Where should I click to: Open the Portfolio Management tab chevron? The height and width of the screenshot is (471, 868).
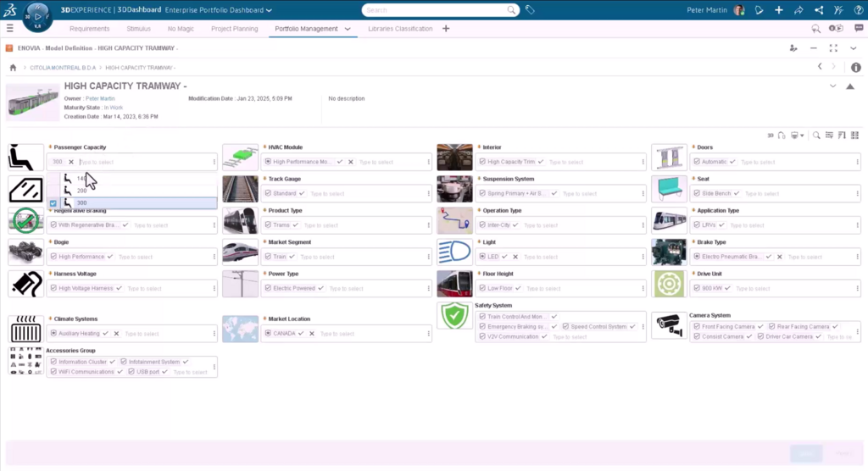click(x=348, y=29)
